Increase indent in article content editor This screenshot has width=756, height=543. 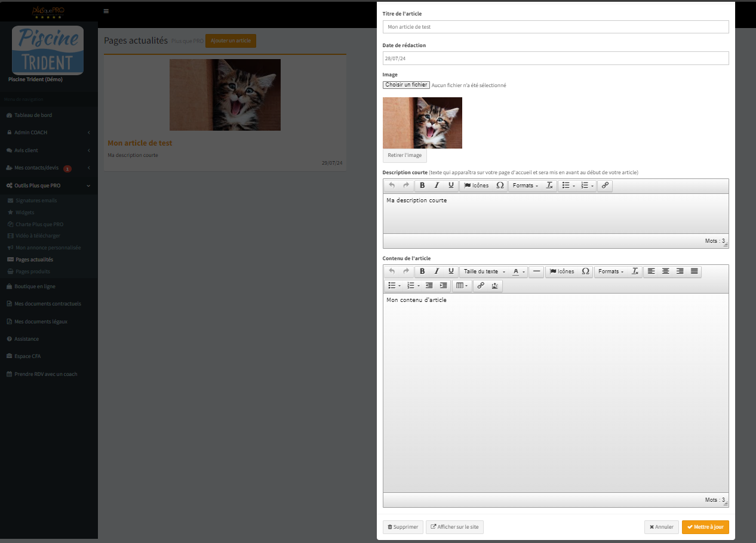pyautogui.click(x=443, y=286)
